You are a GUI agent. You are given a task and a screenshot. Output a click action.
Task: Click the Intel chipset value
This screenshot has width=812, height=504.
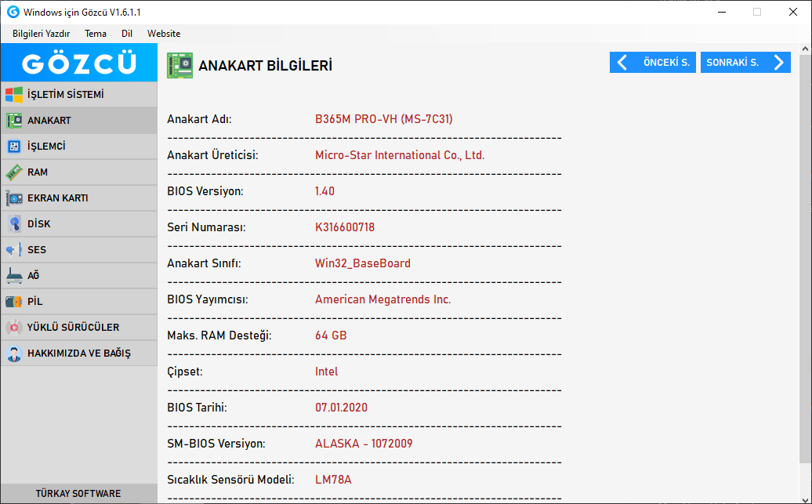(x=326, y=372)
